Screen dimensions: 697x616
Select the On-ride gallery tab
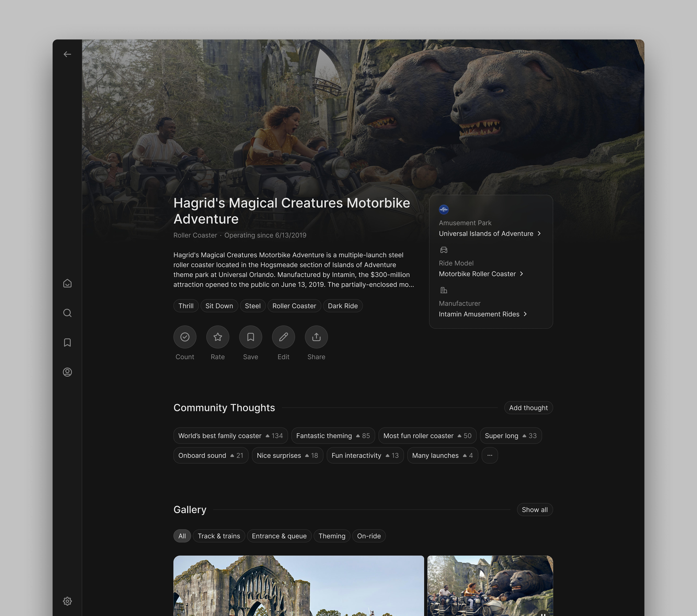point(369,536)
